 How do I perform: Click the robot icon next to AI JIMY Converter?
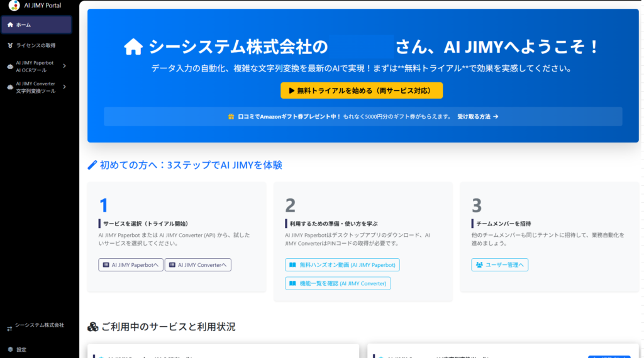[9, 87]
